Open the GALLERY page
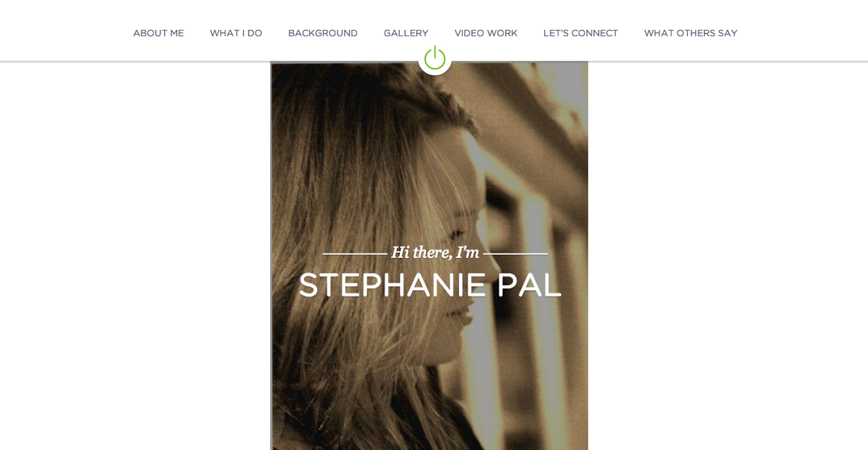The image size is (868, 450). click(x=406, y=33)
